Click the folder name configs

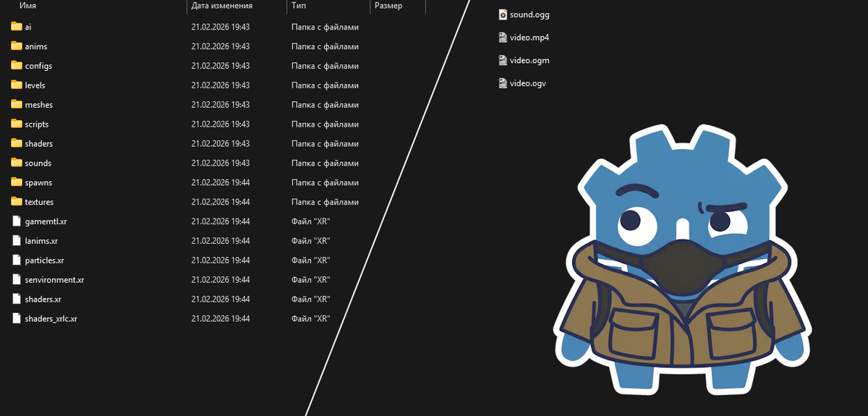point(38,66)
